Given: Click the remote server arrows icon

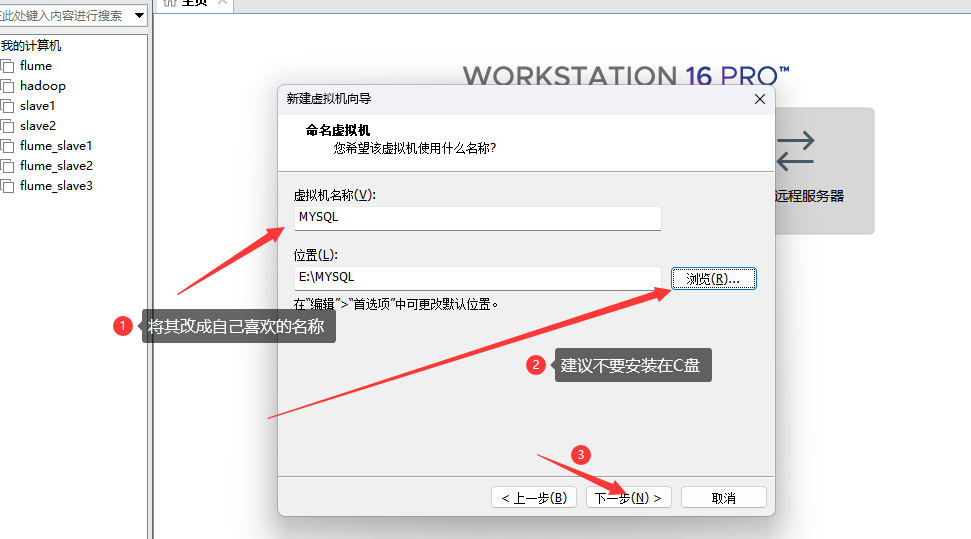Looking at the screenshot, I should [795, 151].
